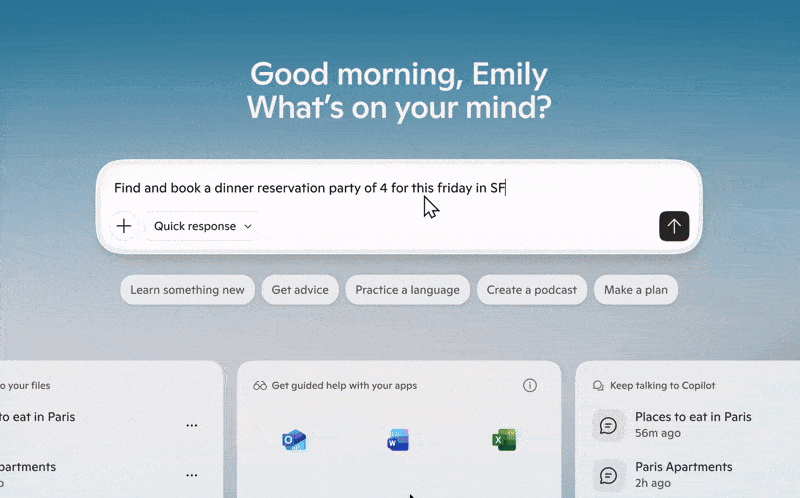Open the 'to eat in Paris' file entry
The height and width of the screenshot is (498, 800).
pos(40,417)
